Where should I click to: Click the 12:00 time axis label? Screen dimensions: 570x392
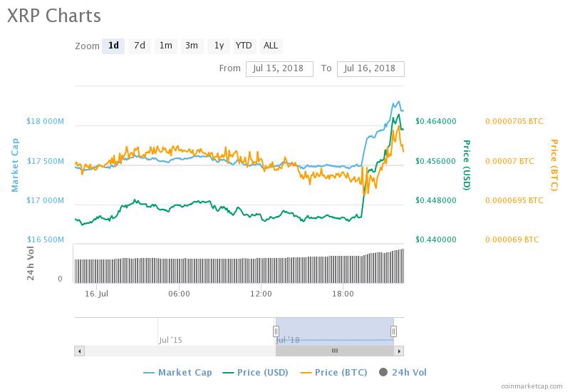tap(261, 294)
